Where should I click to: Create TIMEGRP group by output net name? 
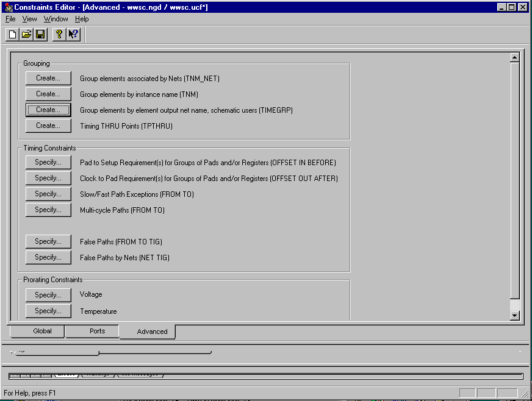click(x=48, y=110)
